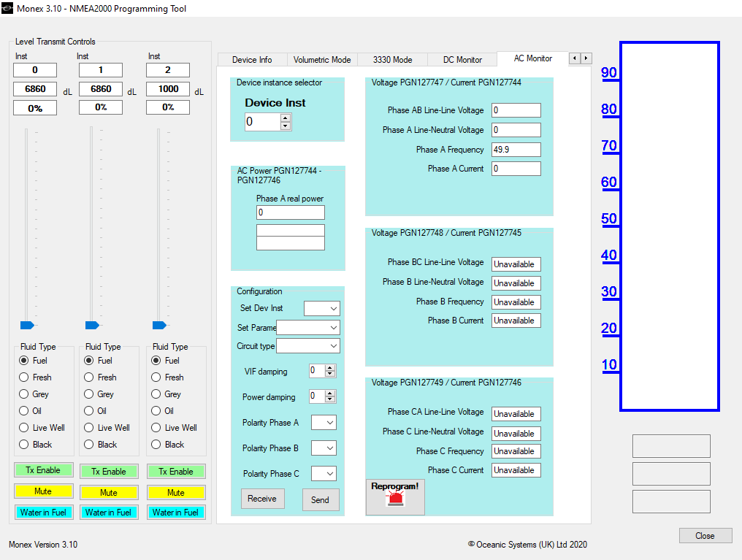Click the Monex app icon in title bar

click(x=7, y=8)
